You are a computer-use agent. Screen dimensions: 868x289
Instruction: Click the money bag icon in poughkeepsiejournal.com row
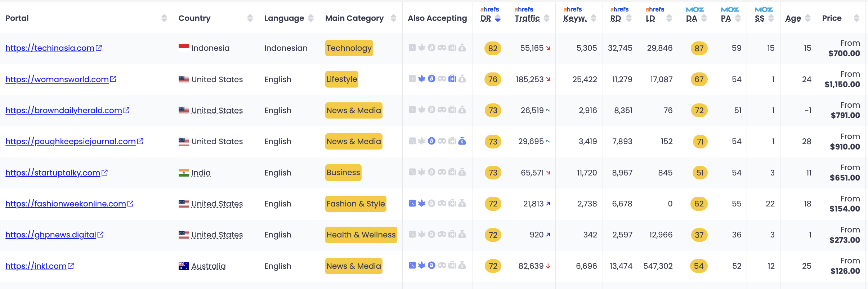(x=462, y=141)
